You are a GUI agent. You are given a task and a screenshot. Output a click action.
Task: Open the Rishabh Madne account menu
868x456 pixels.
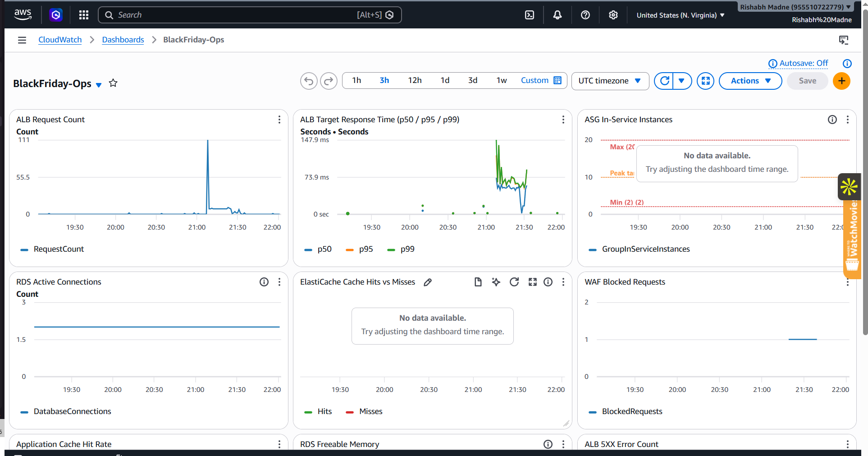795,7
